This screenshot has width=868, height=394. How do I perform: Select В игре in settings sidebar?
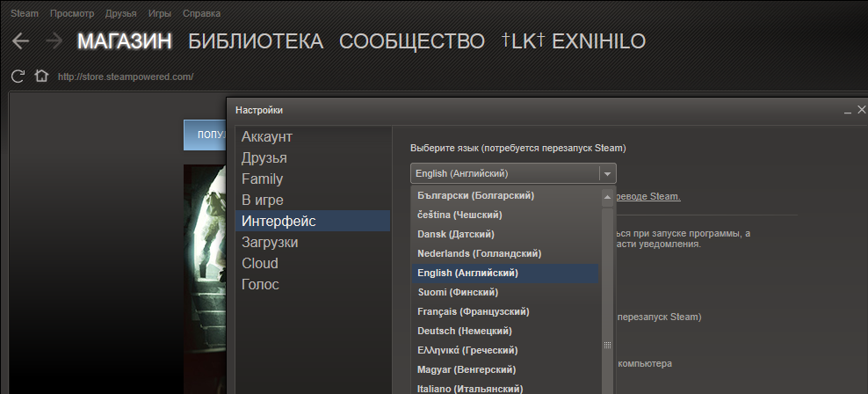[313, 200]
